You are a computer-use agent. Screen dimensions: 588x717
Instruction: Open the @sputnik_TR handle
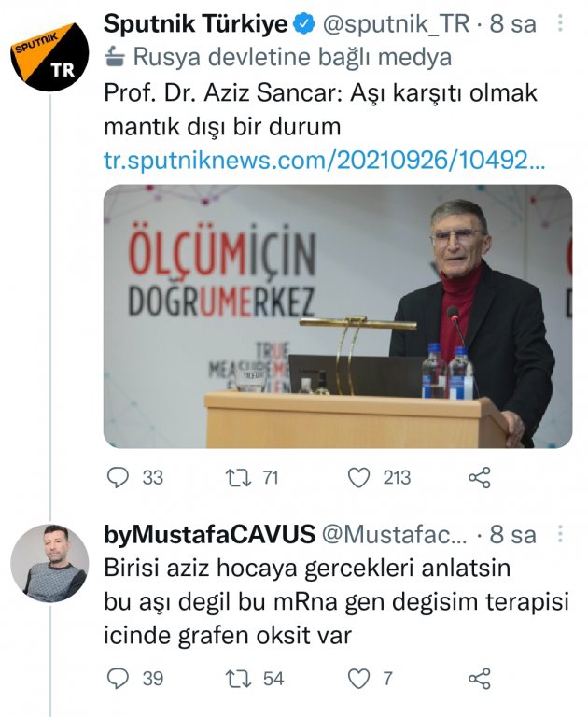397,23
